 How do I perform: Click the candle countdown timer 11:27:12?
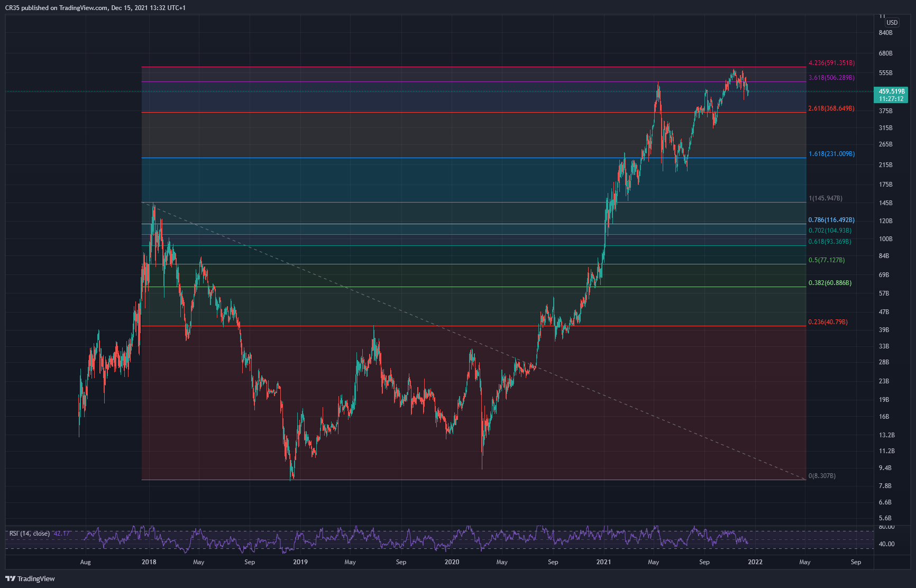pyautogui.click(x=892, y=99)
